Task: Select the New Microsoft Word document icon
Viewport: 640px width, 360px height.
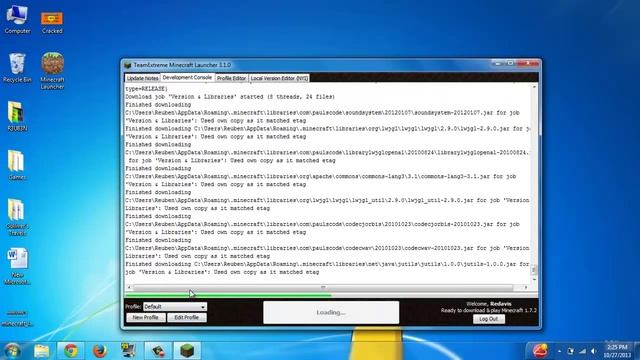Action: [x=17, y=266]
